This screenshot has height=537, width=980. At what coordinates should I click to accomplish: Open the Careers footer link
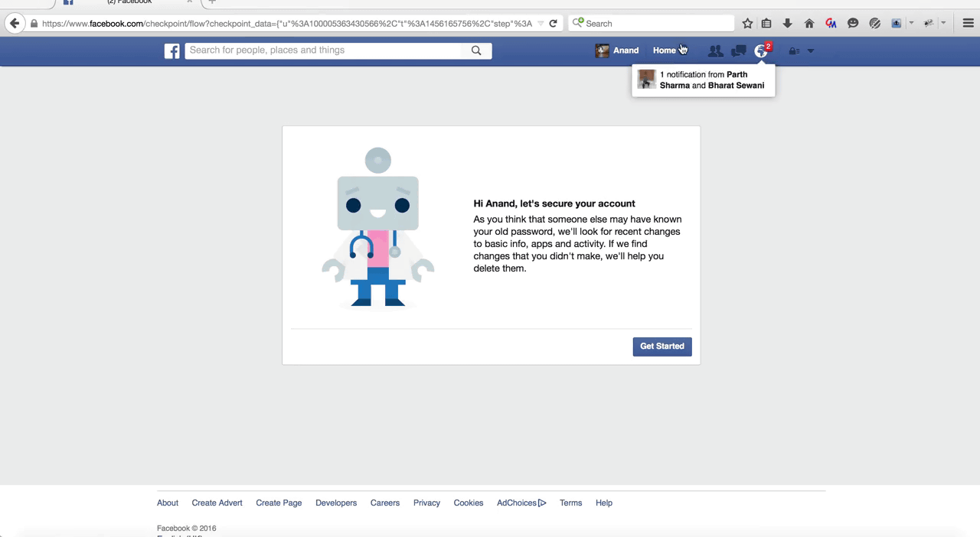[x=385, y=503]
